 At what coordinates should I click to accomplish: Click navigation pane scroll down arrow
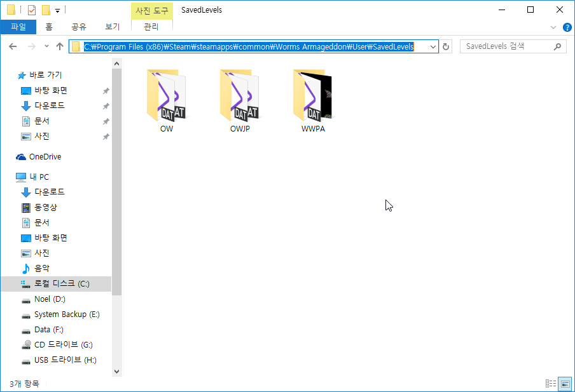(116, 372)
